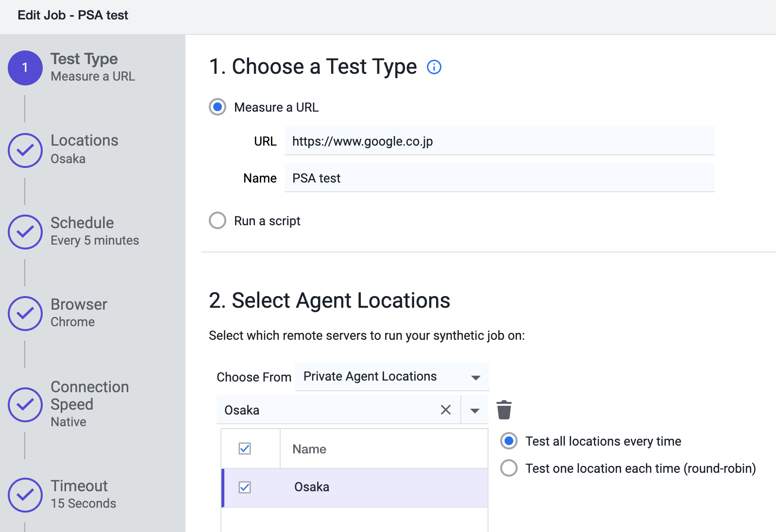Open the Private Agent Locations dropdown

click(x=392, y=377)
